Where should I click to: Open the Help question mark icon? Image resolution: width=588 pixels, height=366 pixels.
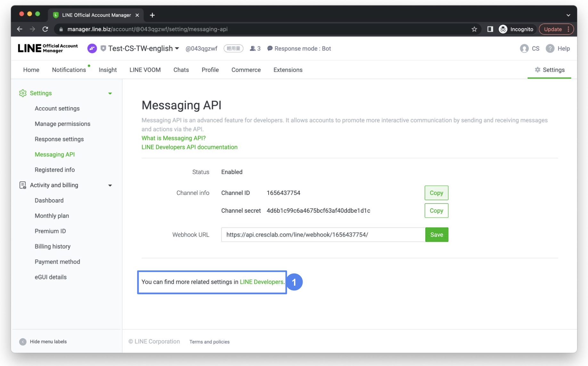(550, 48)
